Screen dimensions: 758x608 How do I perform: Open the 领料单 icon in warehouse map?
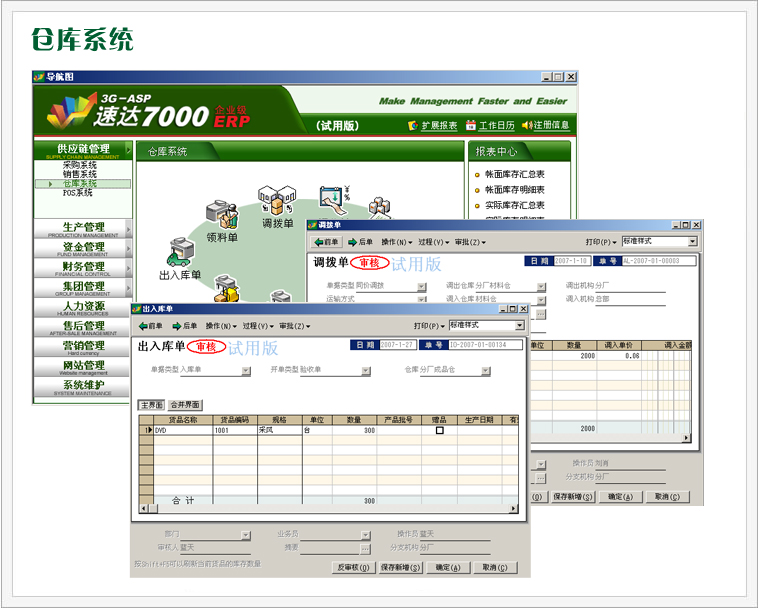pyautogui.click(x=222, y=215)
